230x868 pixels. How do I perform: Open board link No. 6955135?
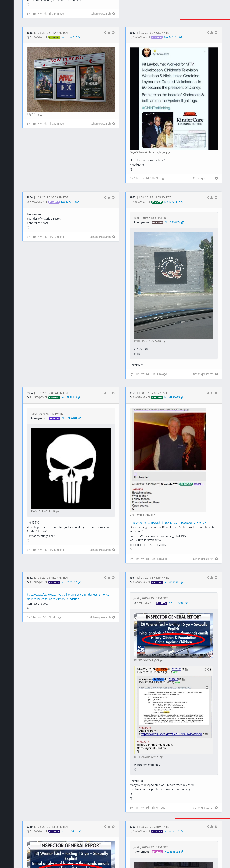(173, 831)
